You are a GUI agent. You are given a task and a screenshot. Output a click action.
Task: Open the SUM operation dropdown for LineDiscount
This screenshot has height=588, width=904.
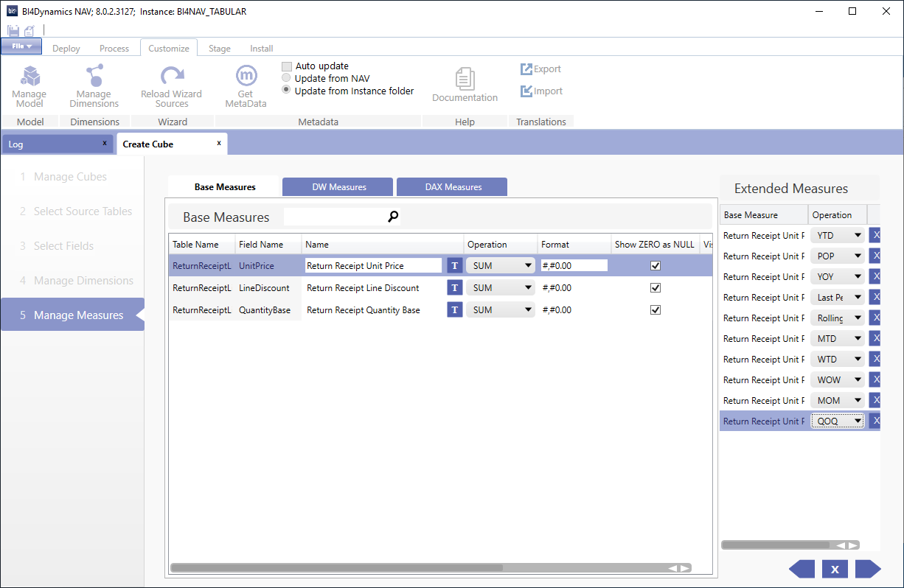click(x=501, y=288)
